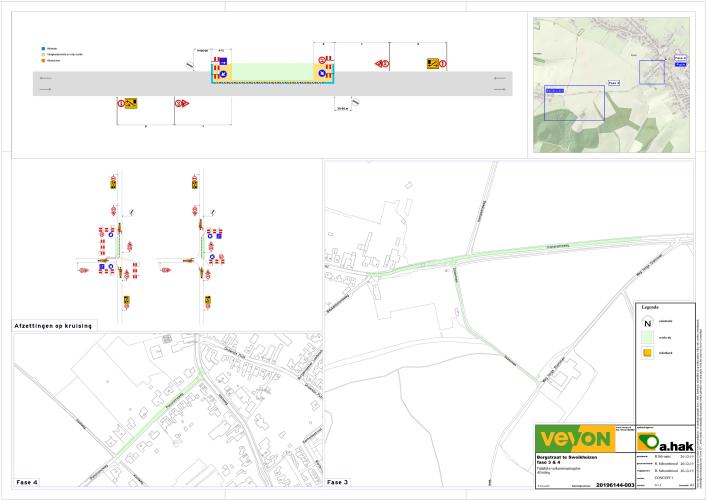Click the VEYON logo in title block

(573, 440)
